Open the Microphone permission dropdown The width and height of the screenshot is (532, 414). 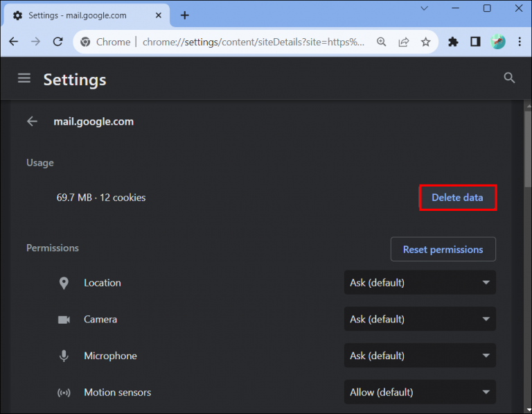tap(420, 356)
